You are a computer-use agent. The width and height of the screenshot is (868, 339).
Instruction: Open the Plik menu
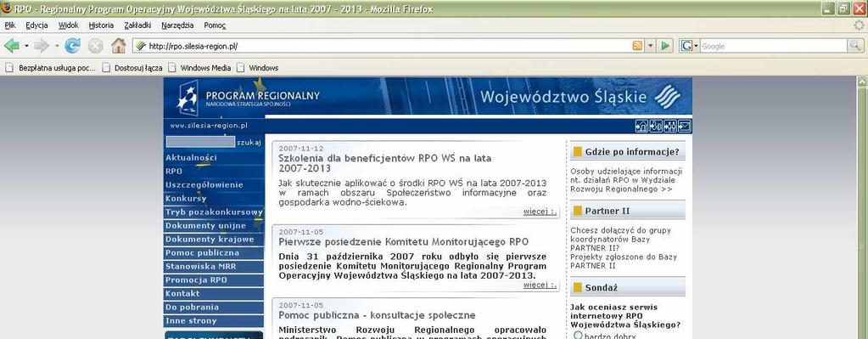[10, 25]
